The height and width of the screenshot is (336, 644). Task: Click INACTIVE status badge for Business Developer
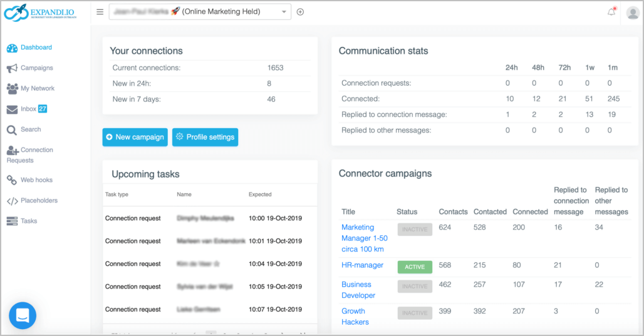coord(414,287)
